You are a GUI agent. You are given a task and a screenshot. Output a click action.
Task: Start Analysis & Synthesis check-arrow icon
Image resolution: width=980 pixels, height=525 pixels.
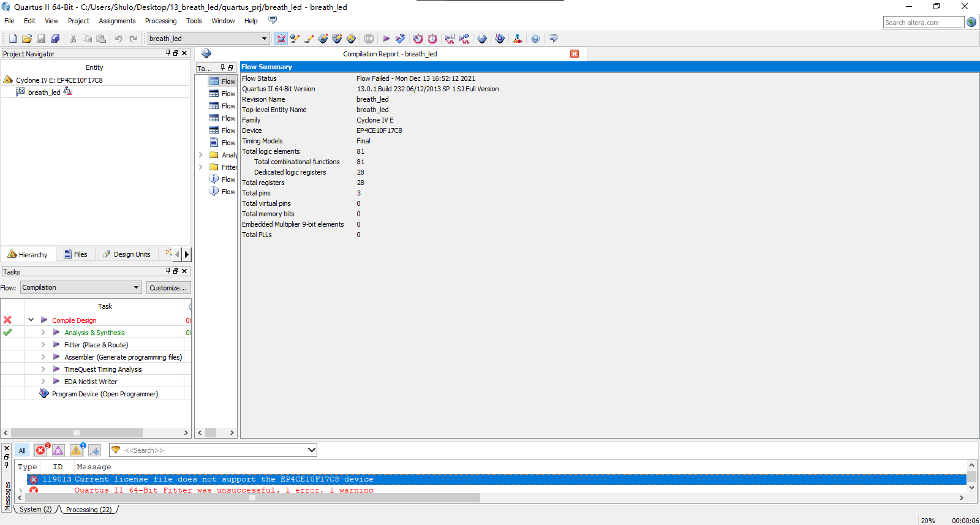click(400, 39)
